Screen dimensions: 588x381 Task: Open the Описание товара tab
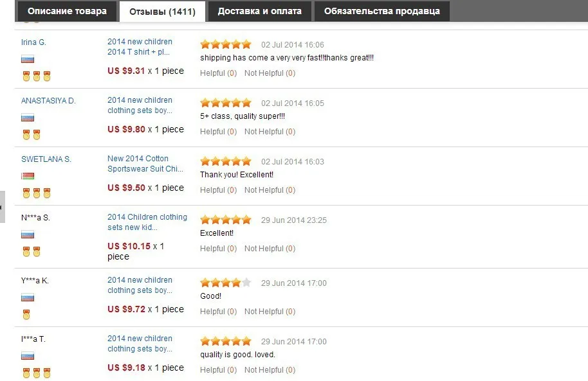click(67, 11)
